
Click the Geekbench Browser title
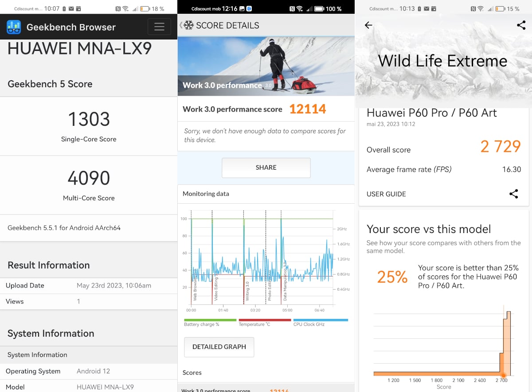71,27
